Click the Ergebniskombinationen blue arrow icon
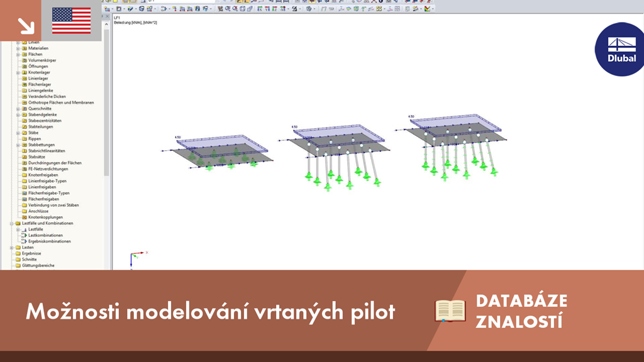This screenshot has width=644, height=362. pos(25,241)
